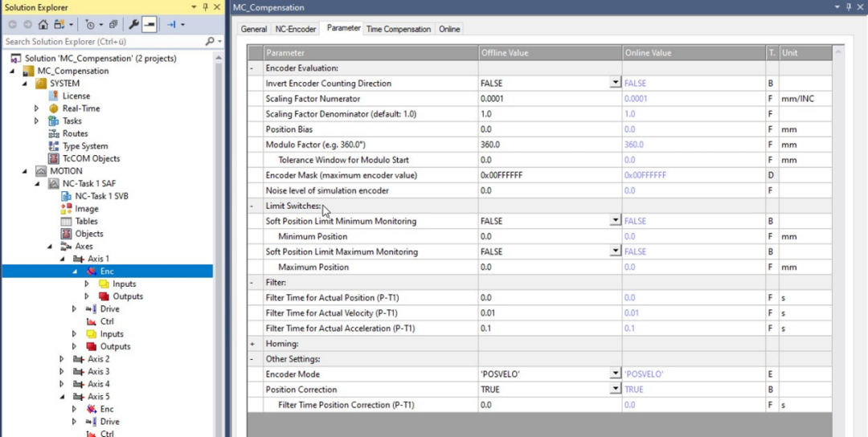Open the Switch Views dropdown arrow
Screen dimensions: 868x437
71,24
